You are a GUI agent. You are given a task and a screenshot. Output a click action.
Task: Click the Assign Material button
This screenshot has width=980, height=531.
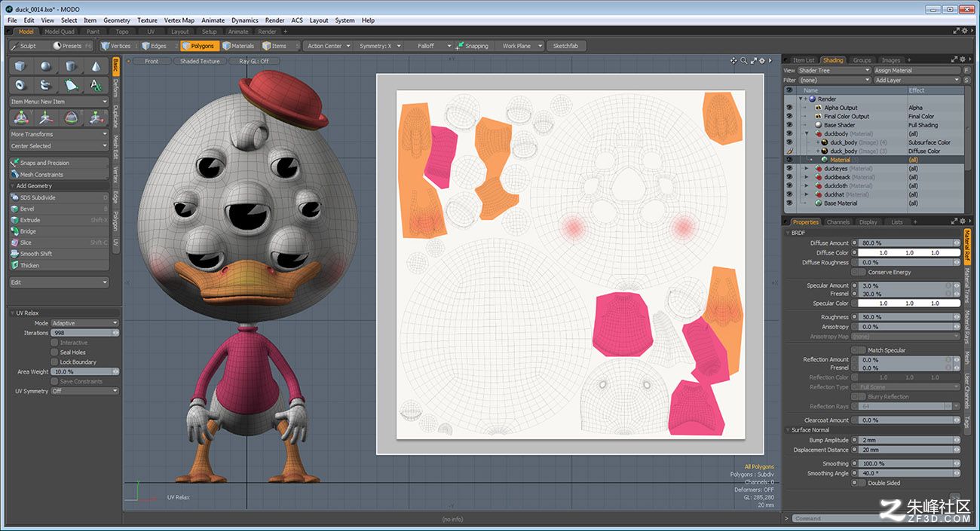pyautogui.click(x=917, y=71)
